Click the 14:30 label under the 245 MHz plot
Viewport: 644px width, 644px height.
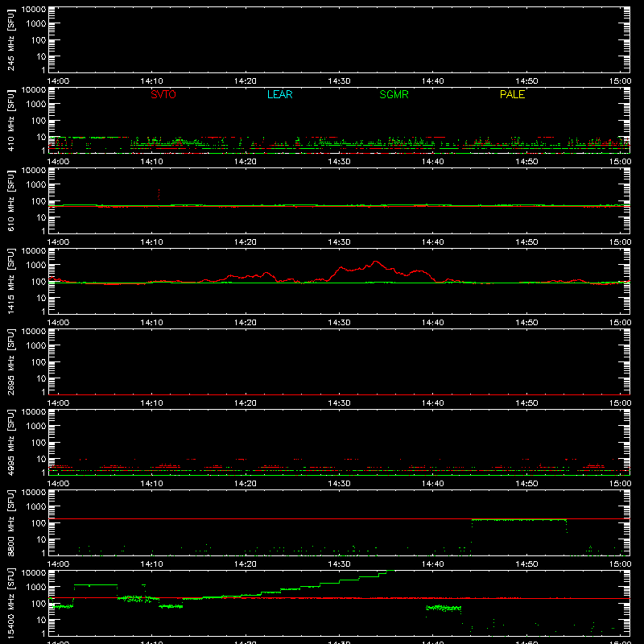click(x=339, y=81)
